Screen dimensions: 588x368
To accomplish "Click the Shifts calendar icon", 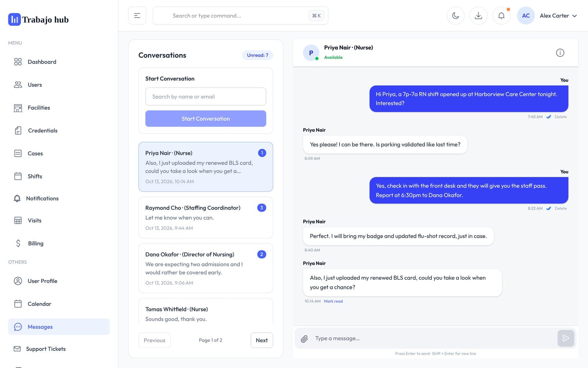I will pyautogui.click(x=18, y=176).
